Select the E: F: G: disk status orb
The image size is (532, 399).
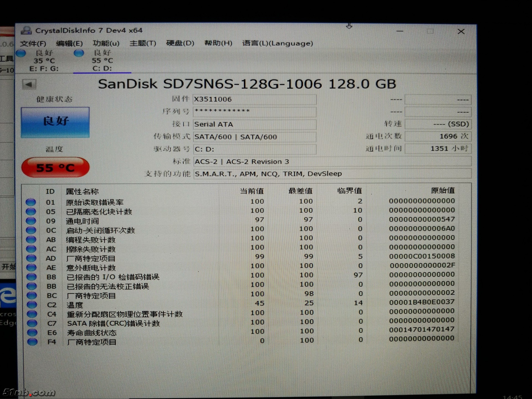pos(21,53)
